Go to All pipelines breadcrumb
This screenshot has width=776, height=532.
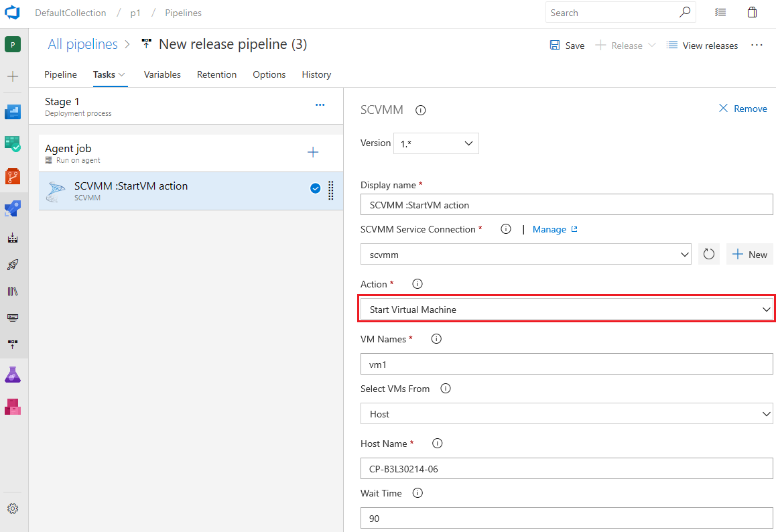click(82, 44)
